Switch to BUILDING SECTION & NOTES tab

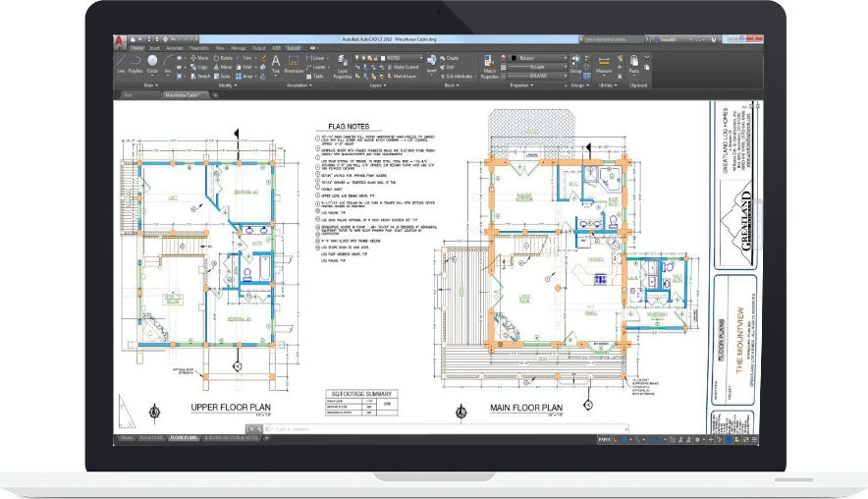pyautogui.click(x=232, y=438)
